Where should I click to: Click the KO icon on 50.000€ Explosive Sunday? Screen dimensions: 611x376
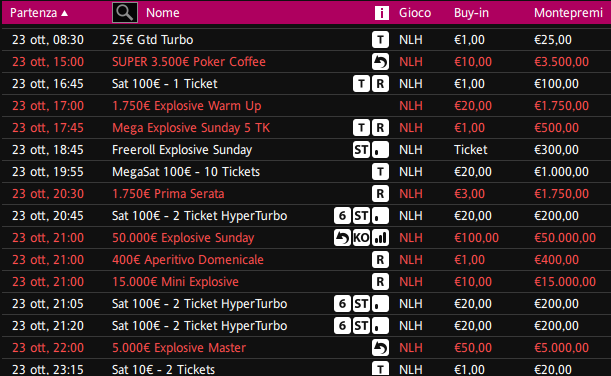pyautogui.click(x=361, y=238)
